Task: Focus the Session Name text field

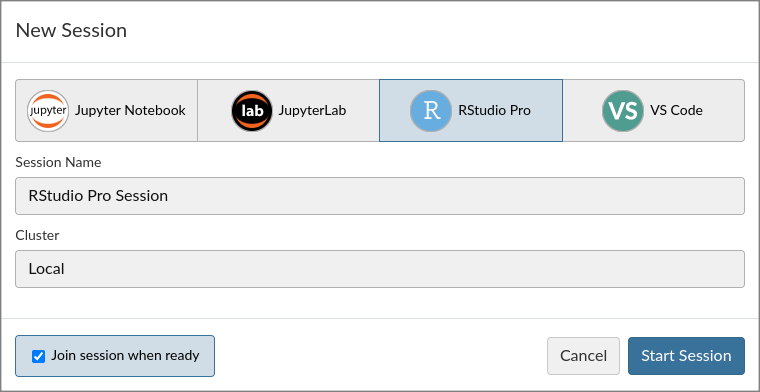Action: click(380, 196)
